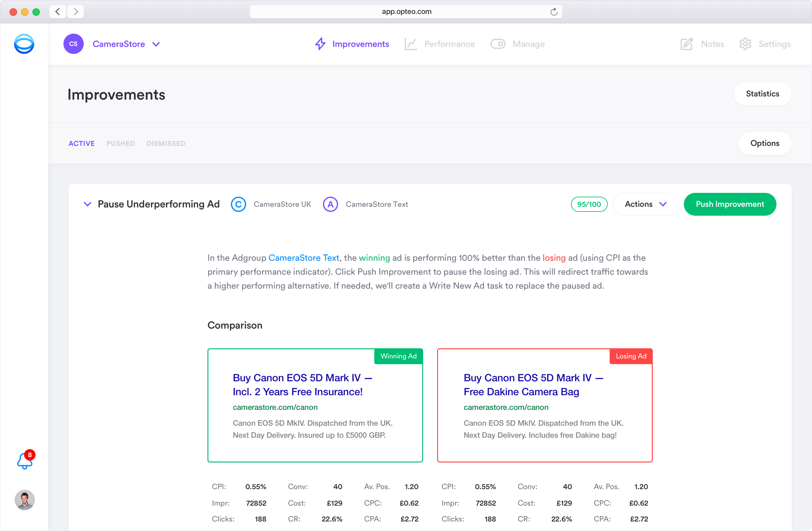Click the browser forward arrow

pos(75,12)
